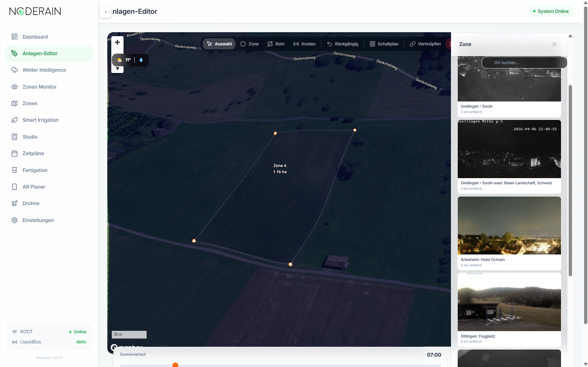Click the Anlagen-Editor pen icon
Screen dimensions: 588x367
tap(14, 53)
